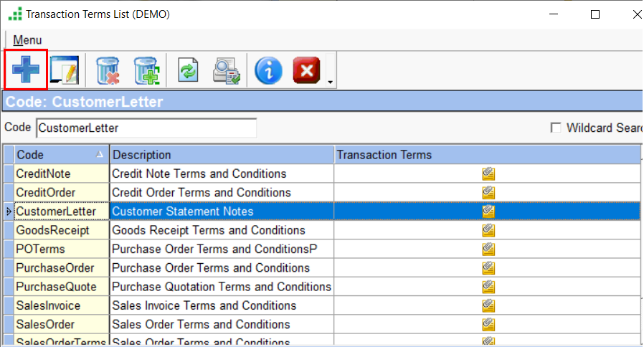Screen dimensions: 644x347
Task: Click the red X Close toolbar icon
Action: click(x=307, y=70)
